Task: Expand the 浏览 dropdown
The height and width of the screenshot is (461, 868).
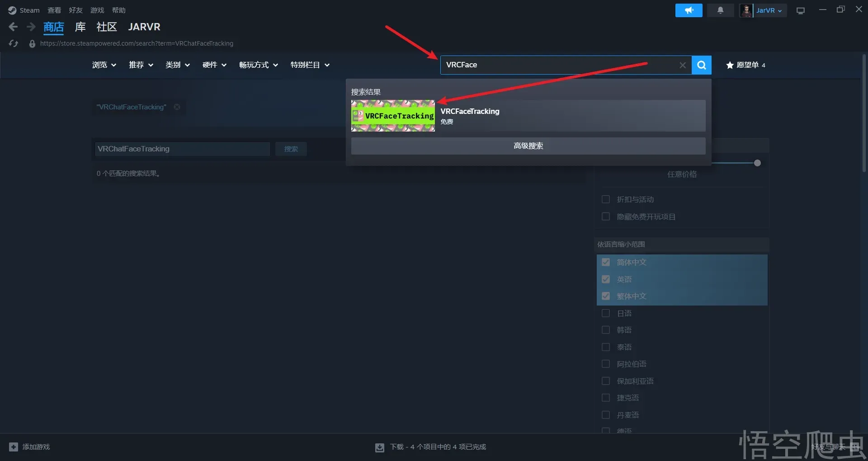Action: click(104, 65)
